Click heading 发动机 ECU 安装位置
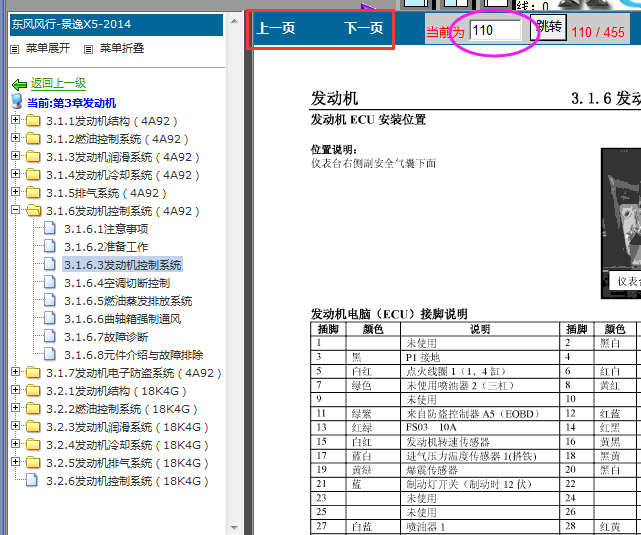The height and width of the screenshot is (535, 641). click(x=368, y=120)
